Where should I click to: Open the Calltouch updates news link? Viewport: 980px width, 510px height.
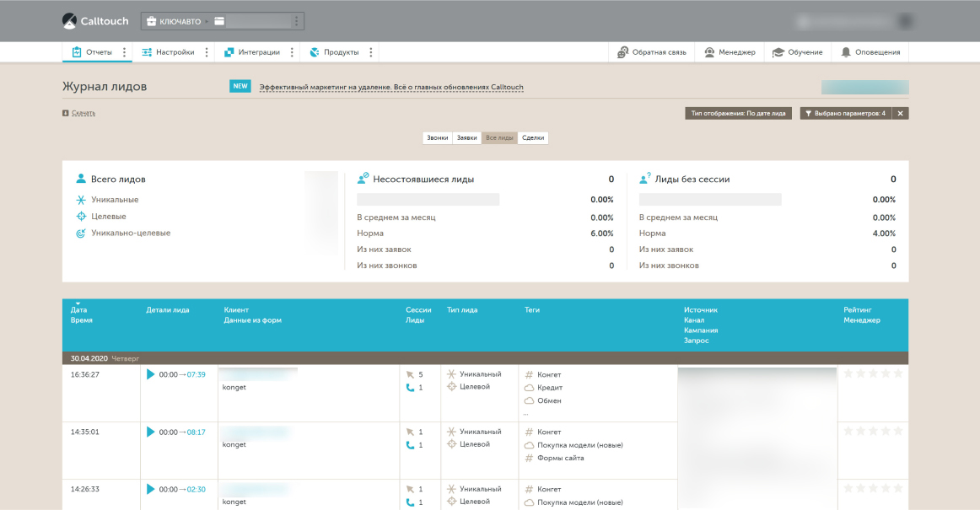coord(391,87)
